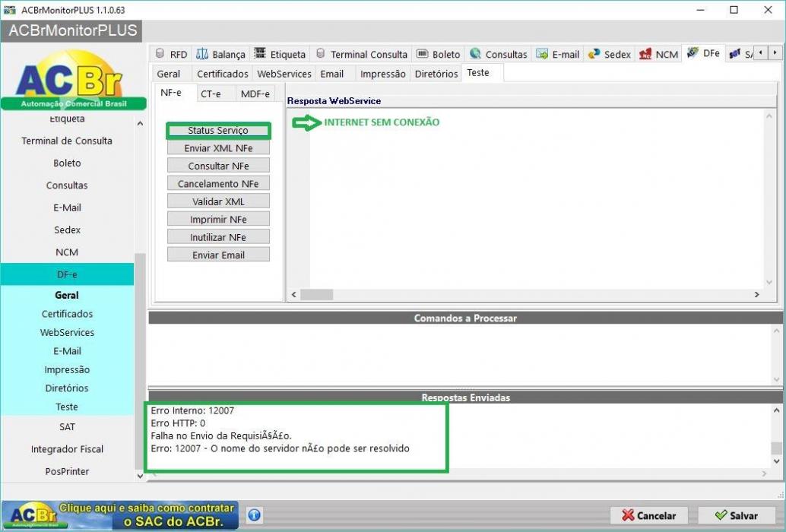Click the Cancelar button
This screenshot has width=786, height=532.
click(648, 515)
